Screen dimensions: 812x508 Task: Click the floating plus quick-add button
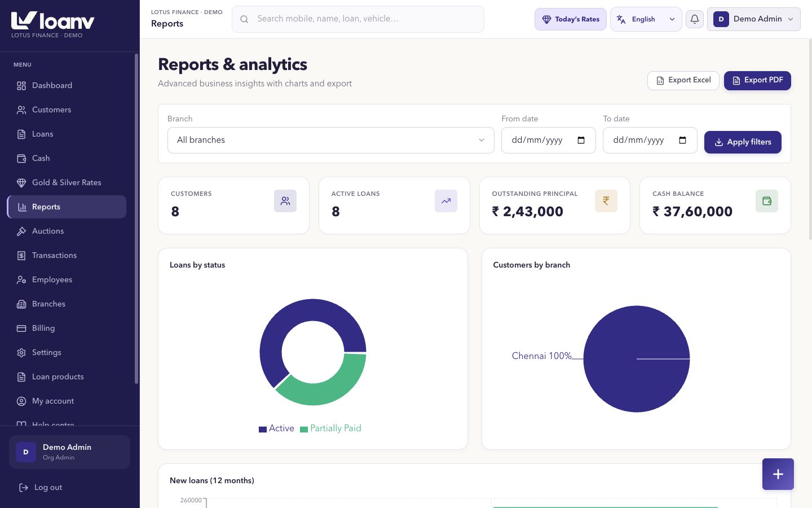click(778, 474)
